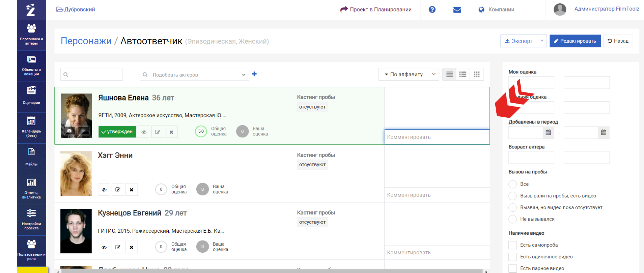This screenshot has width=644, height=273.
Task: Open Персонажи и актеры sidebar section
Action: (32, 34)
